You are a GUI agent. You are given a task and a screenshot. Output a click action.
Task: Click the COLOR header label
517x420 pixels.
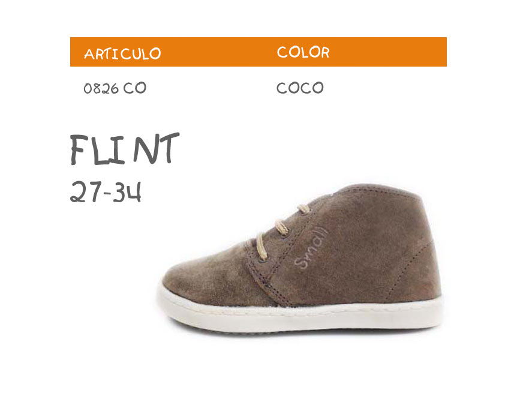[x=303, y=52]
